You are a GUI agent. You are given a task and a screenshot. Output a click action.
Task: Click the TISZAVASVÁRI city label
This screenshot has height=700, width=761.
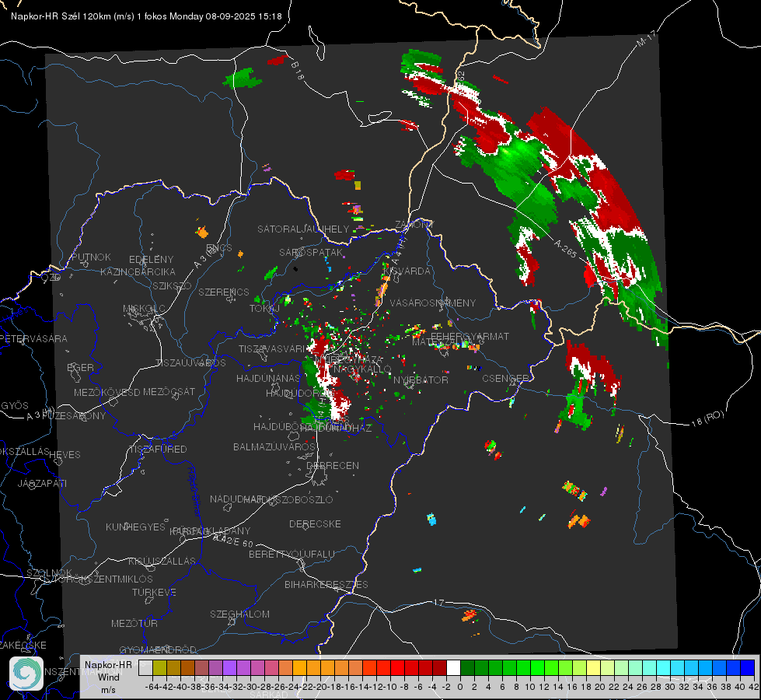click(x=272, y=348)
